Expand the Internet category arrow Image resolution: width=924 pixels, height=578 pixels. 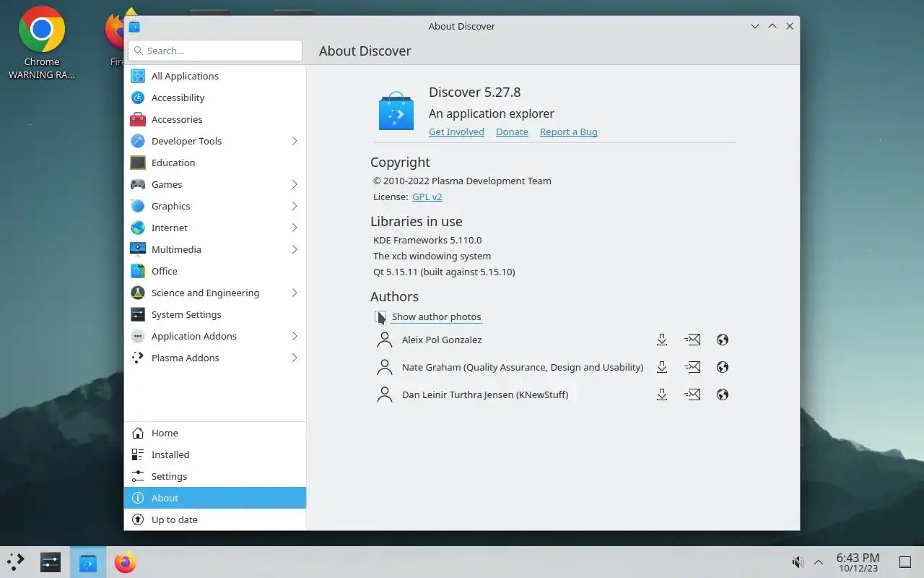pyautogui.click(x=295, y=228)
